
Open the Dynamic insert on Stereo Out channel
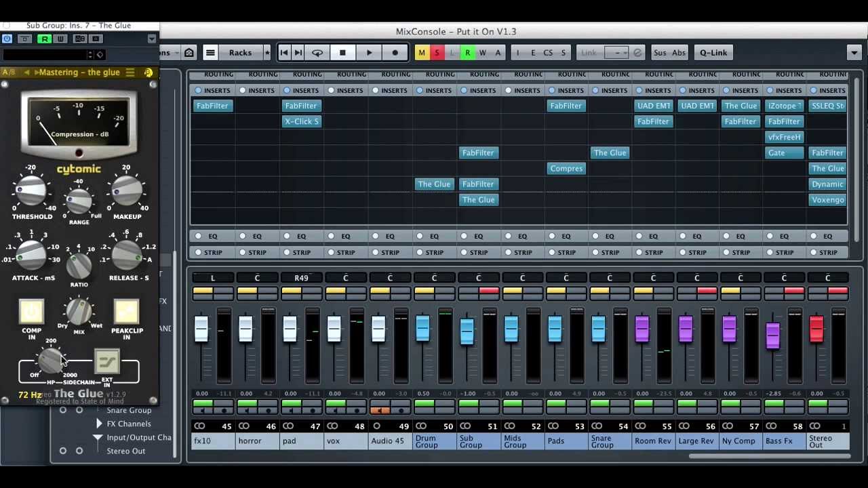pos(828,184)
